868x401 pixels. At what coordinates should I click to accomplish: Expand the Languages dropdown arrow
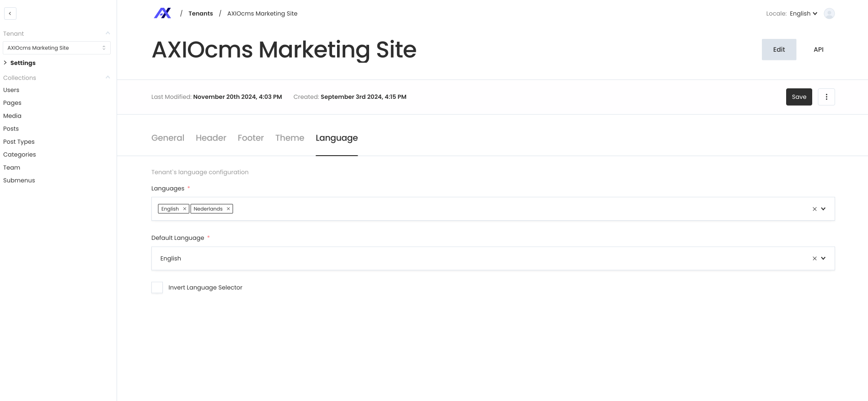pos(823,209)
